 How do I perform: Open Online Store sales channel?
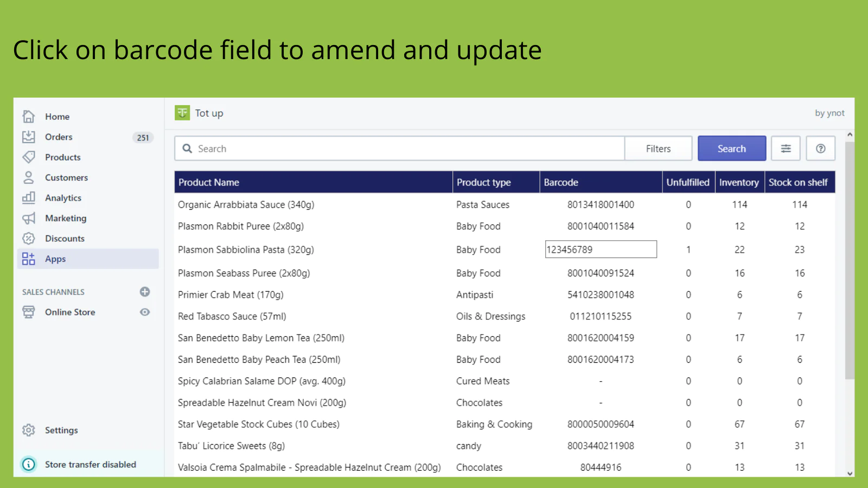pyautogui.click(x=70, y=312)
